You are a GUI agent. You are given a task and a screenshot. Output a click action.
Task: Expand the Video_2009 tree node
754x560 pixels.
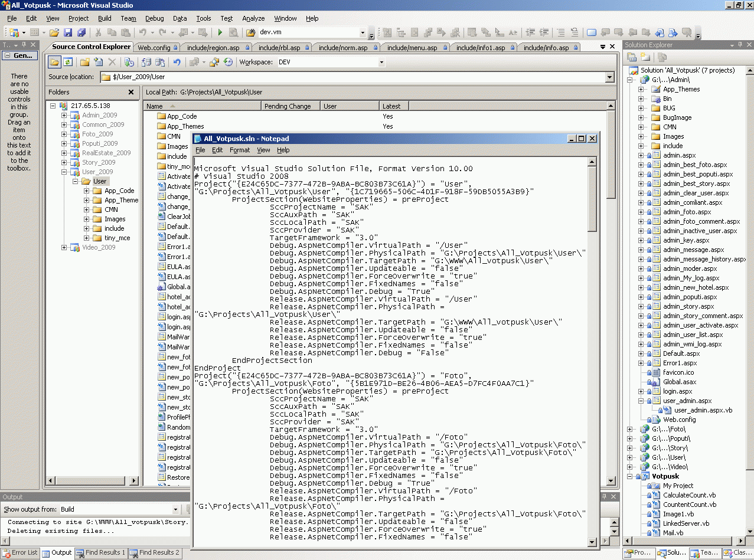coord(64,247)
